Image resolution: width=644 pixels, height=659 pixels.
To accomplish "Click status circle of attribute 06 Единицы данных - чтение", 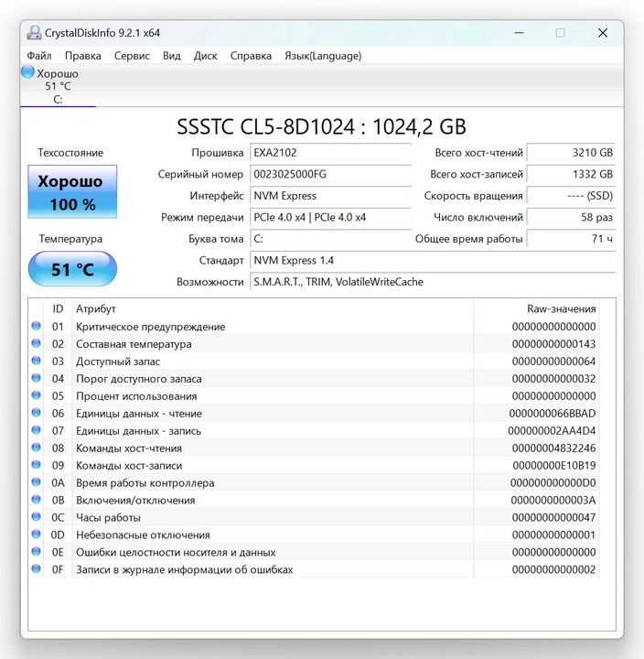I will (36, 413).
